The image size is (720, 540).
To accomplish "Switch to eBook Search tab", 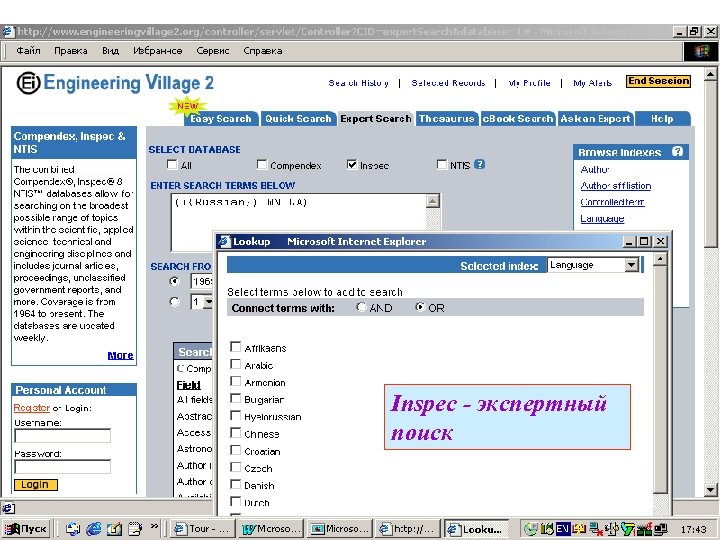I will coord(518,119).
